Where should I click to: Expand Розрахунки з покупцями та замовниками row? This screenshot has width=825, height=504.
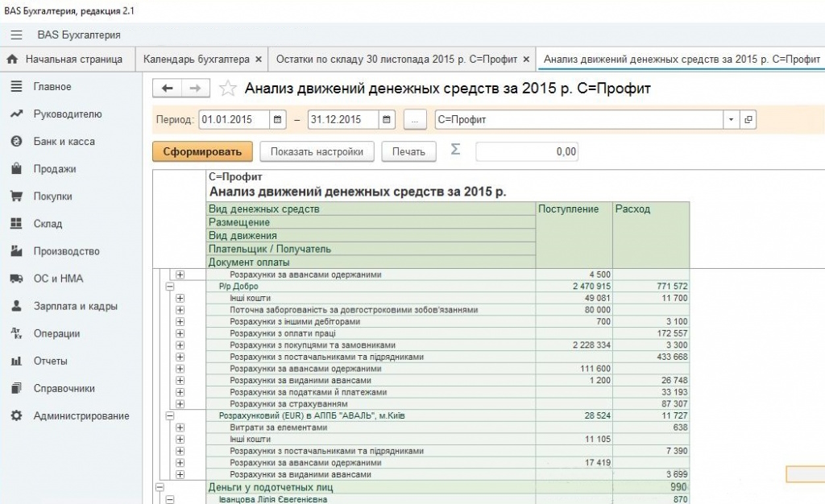point(180,345)
